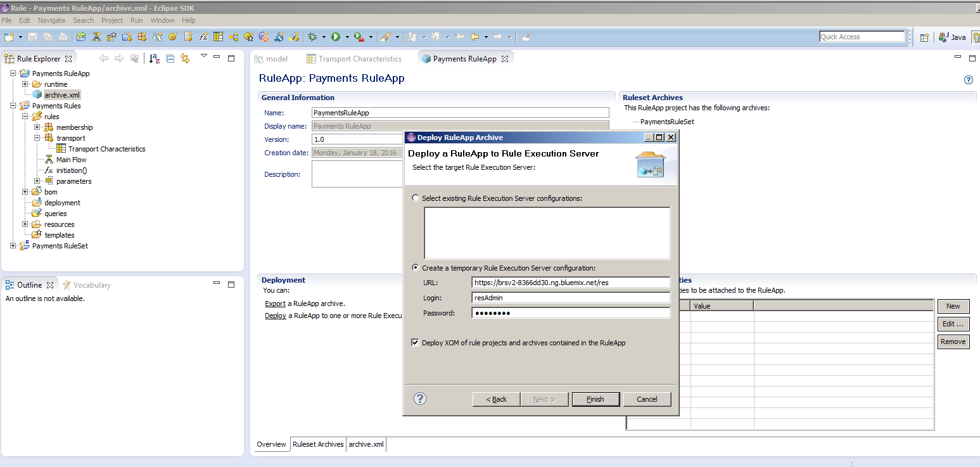Click the Open Perspective icon beside Java
980x467 pixels.
coord(924,37)
